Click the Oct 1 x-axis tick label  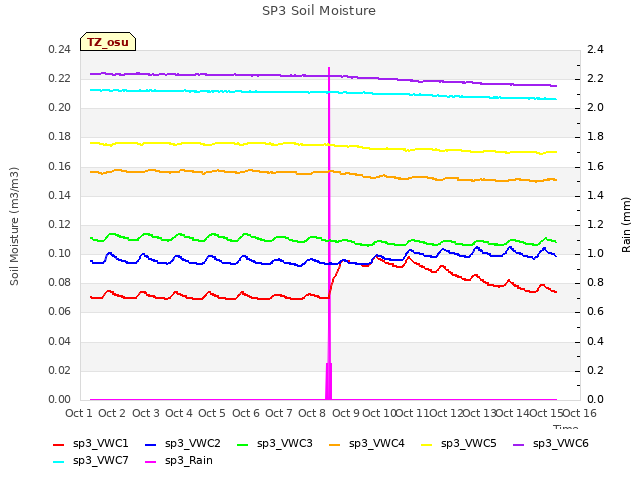coord(79,413)
